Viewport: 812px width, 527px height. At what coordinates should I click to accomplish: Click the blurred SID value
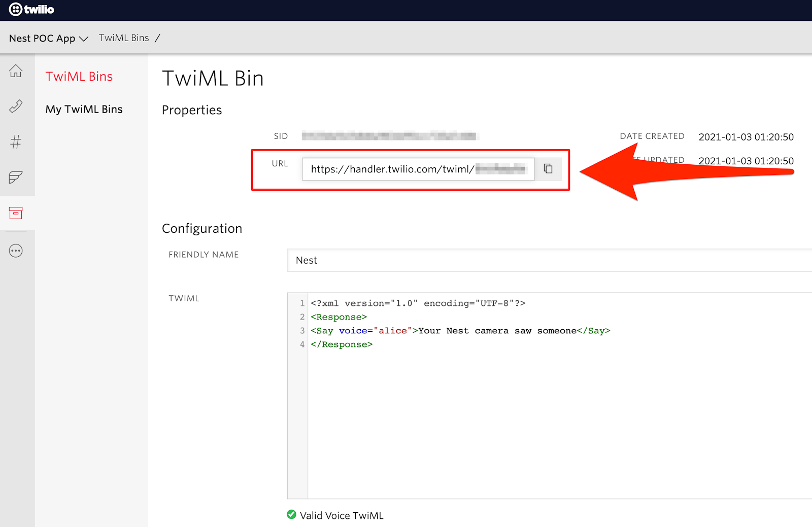[x=390, y=136]
